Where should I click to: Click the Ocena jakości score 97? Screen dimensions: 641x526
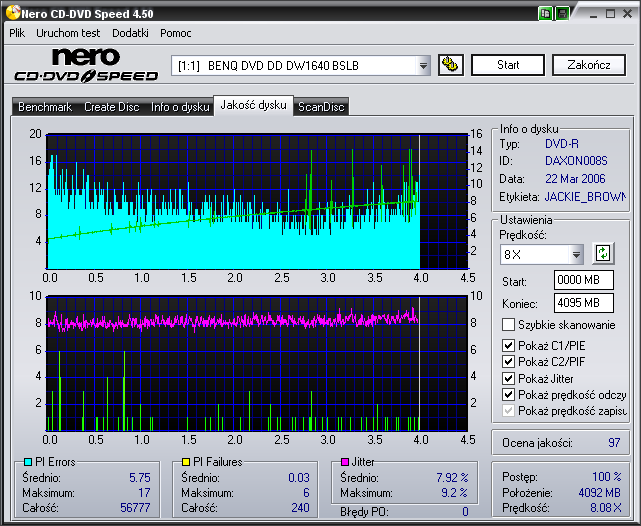(614, 443)
